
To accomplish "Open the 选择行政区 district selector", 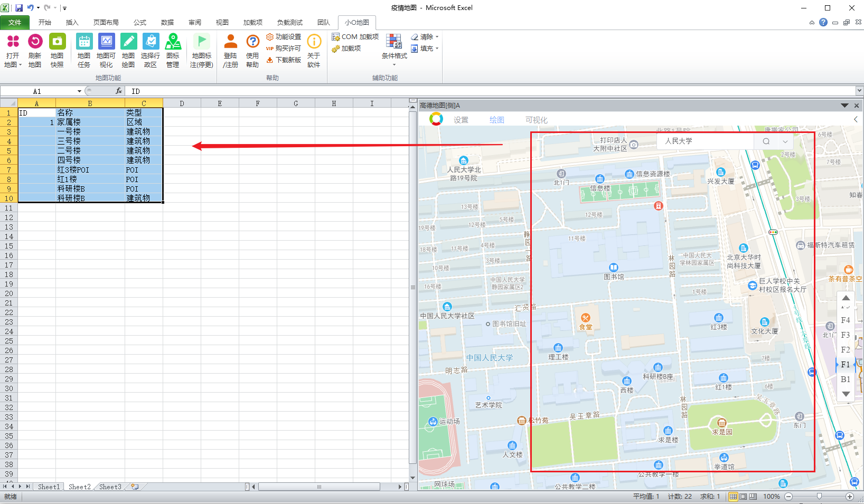I will click(x=151, y=50).
